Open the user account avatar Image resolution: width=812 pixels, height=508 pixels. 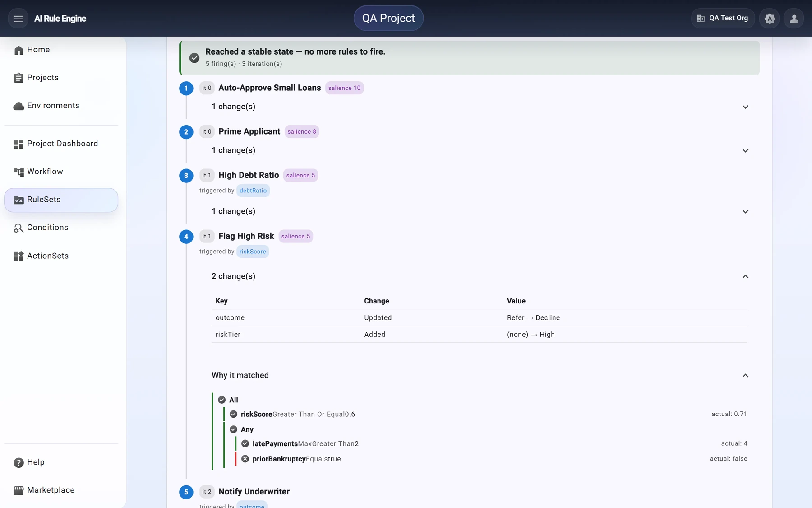pos(794,19)
